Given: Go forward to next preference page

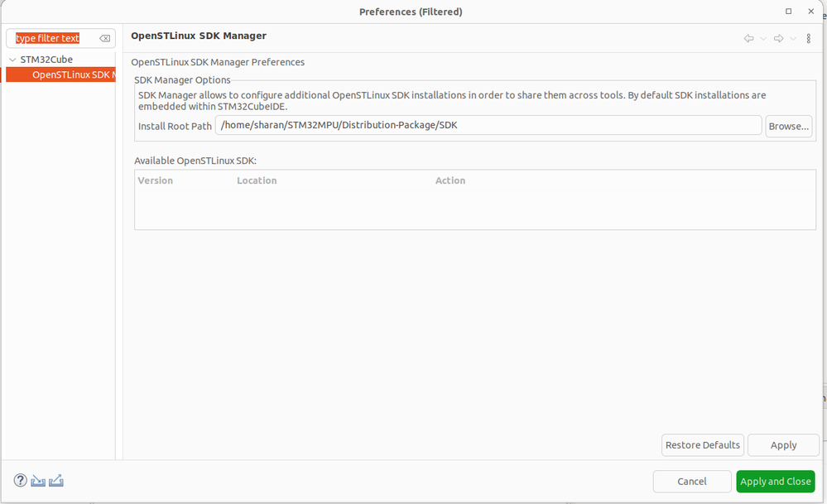Looking at the screenshot, I should [778, 39].
